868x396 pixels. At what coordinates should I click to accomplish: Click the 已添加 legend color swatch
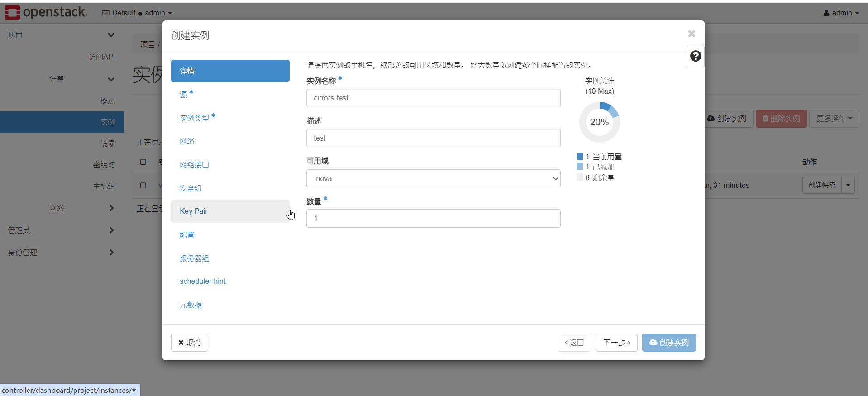[580, 167]
